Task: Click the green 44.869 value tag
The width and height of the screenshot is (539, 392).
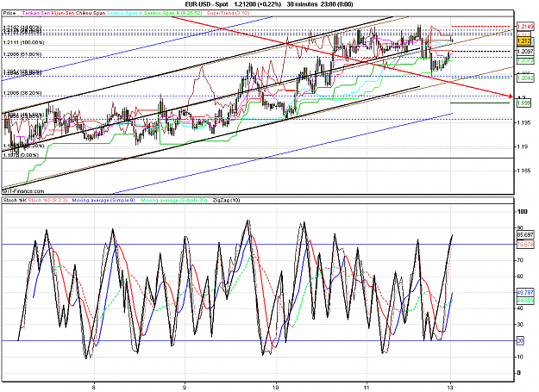Action: [525, 301]
